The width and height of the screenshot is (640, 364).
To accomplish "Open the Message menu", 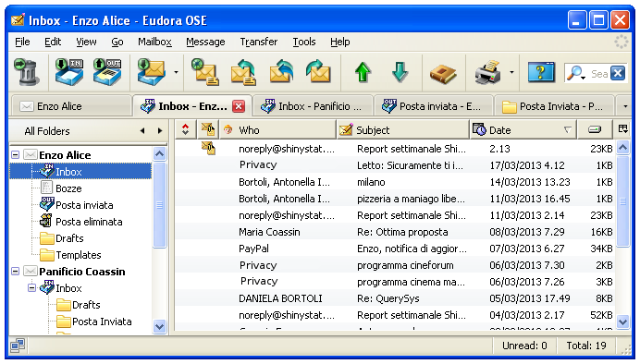I will (x=205, y=42).
